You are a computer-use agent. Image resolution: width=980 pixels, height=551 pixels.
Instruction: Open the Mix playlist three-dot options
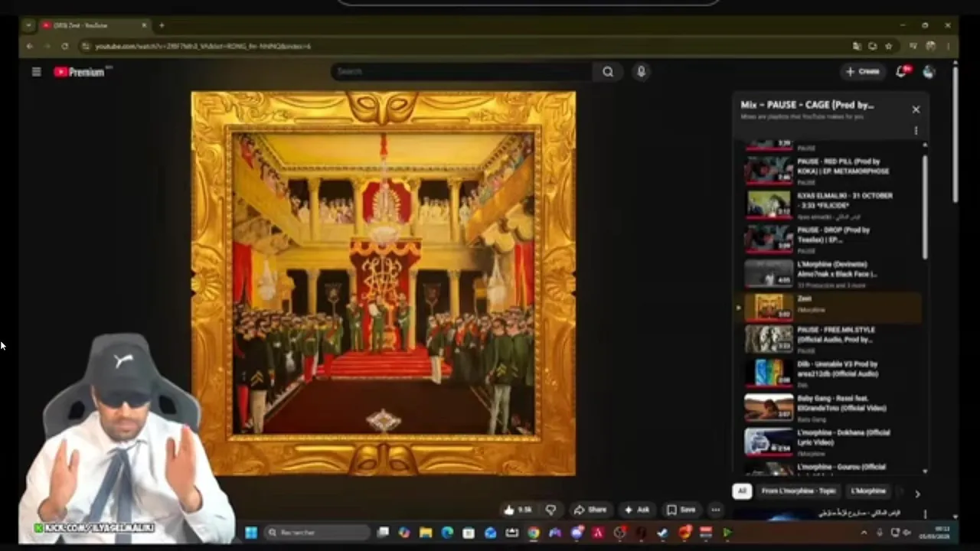916,131
